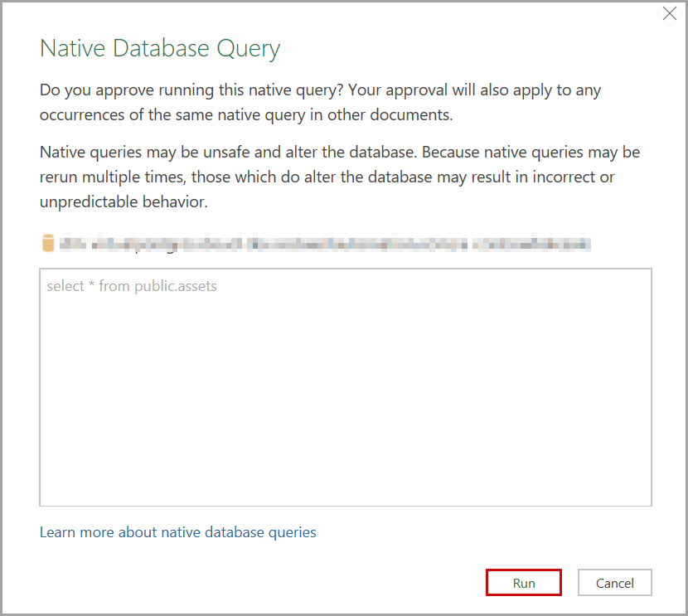This screenshot has width=688, height=616.
Task: Click the empty center of query preview box
Action: pos(345,398)
